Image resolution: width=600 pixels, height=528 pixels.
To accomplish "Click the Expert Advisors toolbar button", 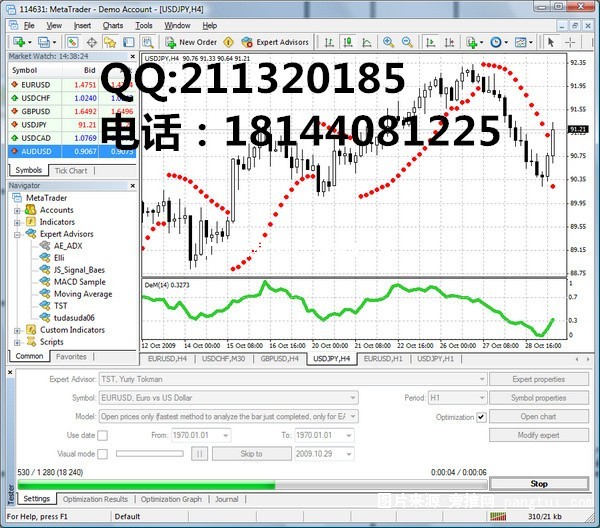I will [275, 42].
